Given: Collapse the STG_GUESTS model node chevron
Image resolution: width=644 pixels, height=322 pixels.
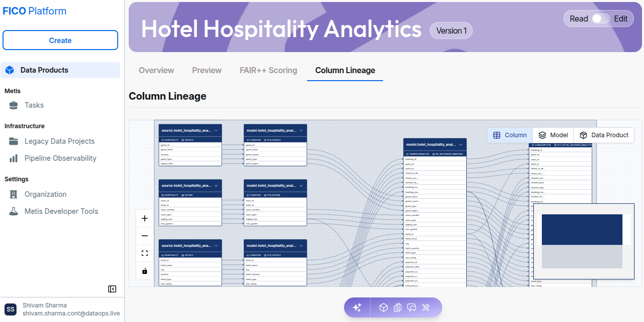Looking at the screenshot, I should click(x=301, y=130).
